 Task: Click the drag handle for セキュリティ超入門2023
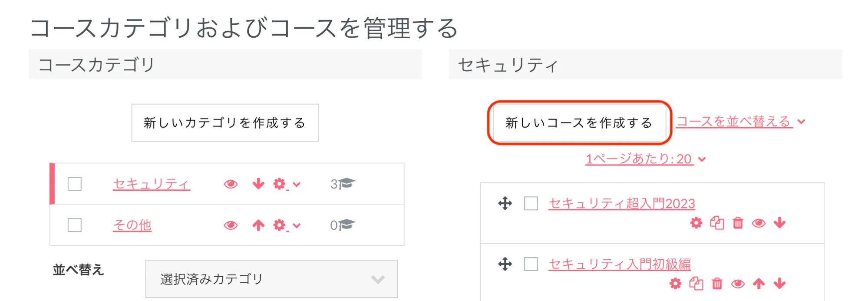(x=505, y=203)
